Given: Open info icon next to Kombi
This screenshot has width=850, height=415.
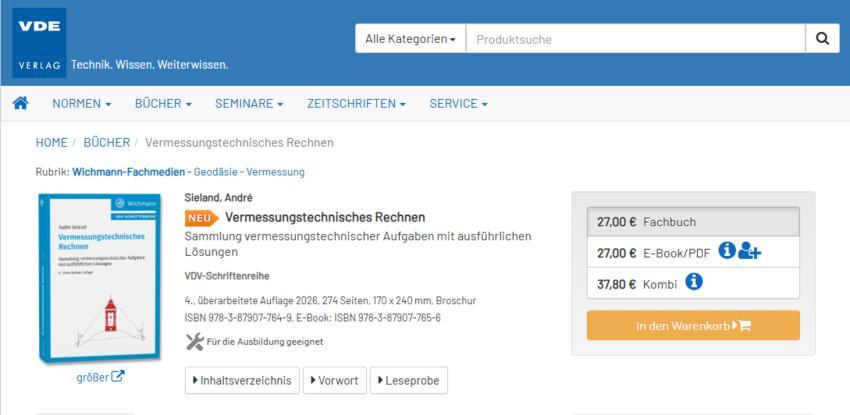Looking at the screenshot, I should pos(694,282).
